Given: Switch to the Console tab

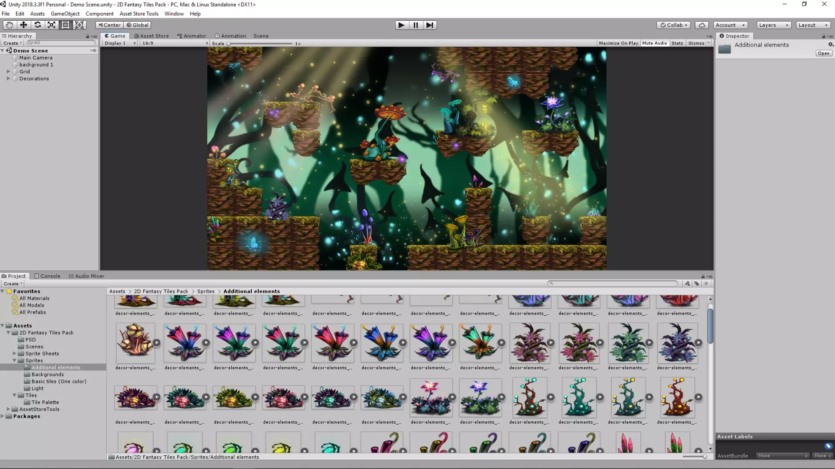Looking at the screenshot, I should (x=47, y=276).
